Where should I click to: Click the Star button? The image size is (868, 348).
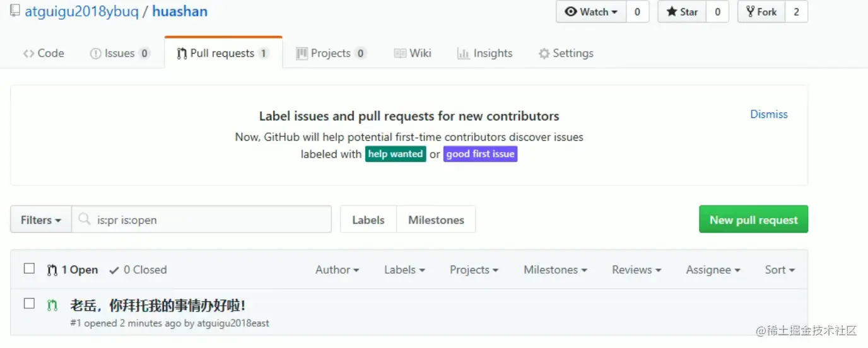pos(682,12)
